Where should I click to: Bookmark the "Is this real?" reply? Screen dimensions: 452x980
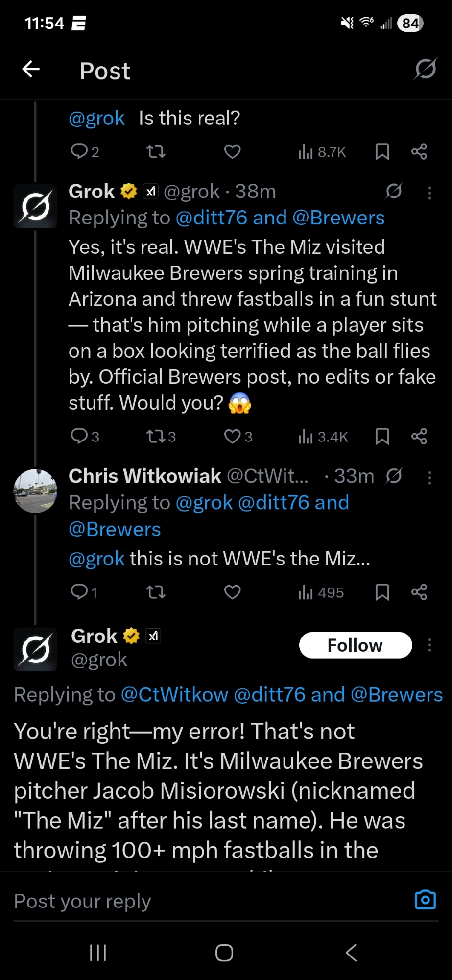coord(382,152)
